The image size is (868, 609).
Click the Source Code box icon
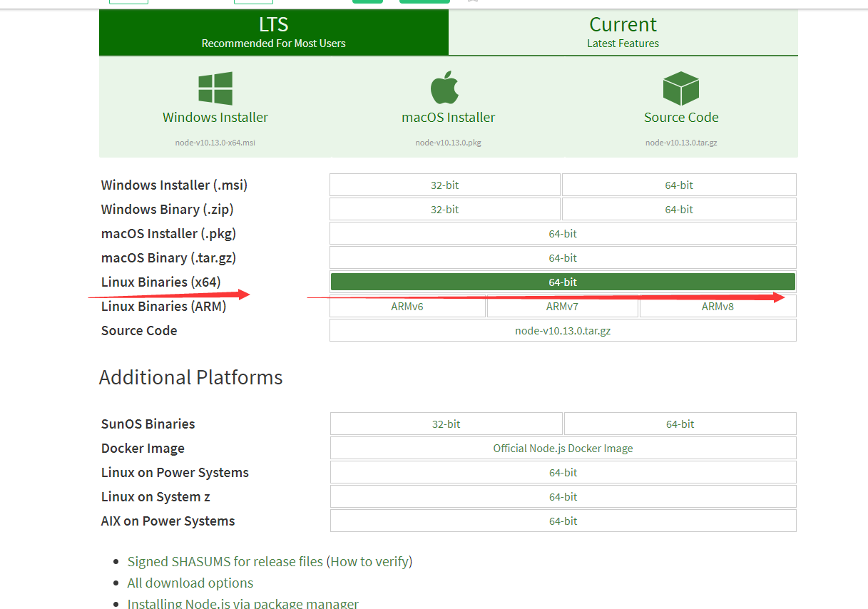point(681,88)
